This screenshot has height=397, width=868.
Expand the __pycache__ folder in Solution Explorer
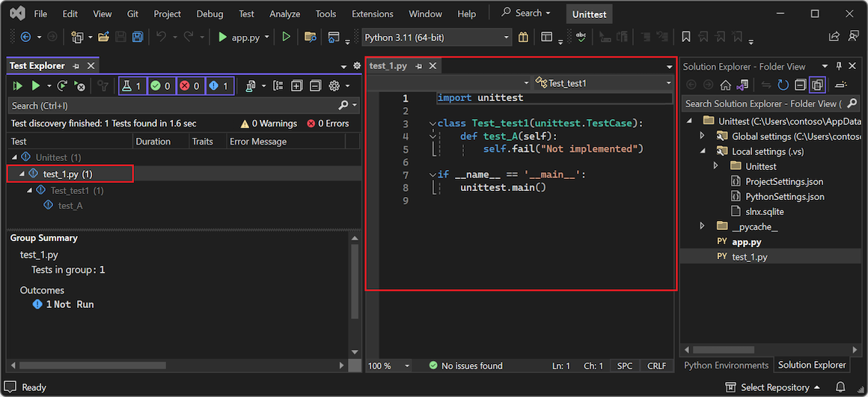[x=702, y=226]
